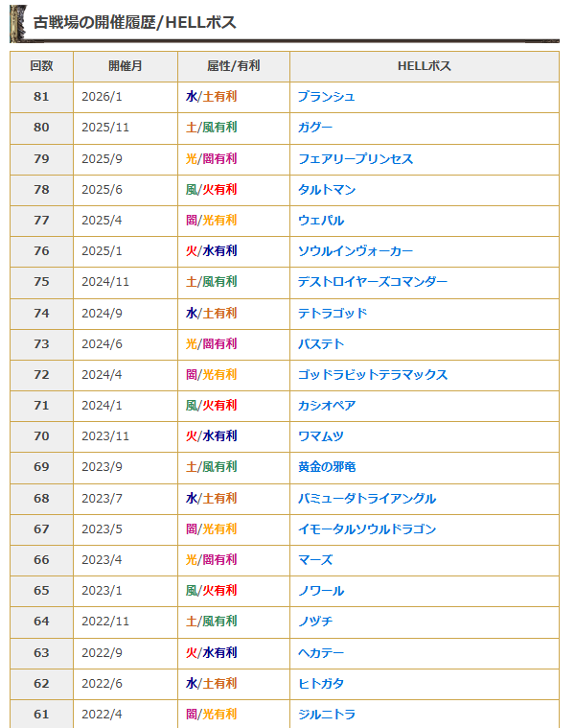The image size is (575, 728).
Task: Click the 黄金の邪竜 link
Action: coord(326,467)
